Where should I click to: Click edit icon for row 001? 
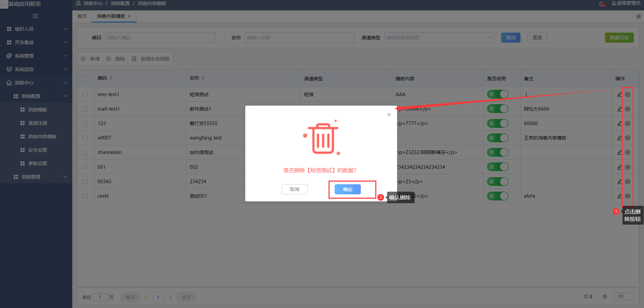tap(619, 167)
